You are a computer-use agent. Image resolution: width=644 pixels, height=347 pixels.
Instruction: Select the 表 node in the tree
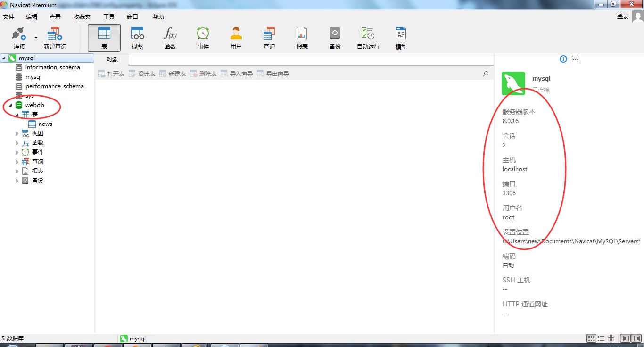point(35,115)
